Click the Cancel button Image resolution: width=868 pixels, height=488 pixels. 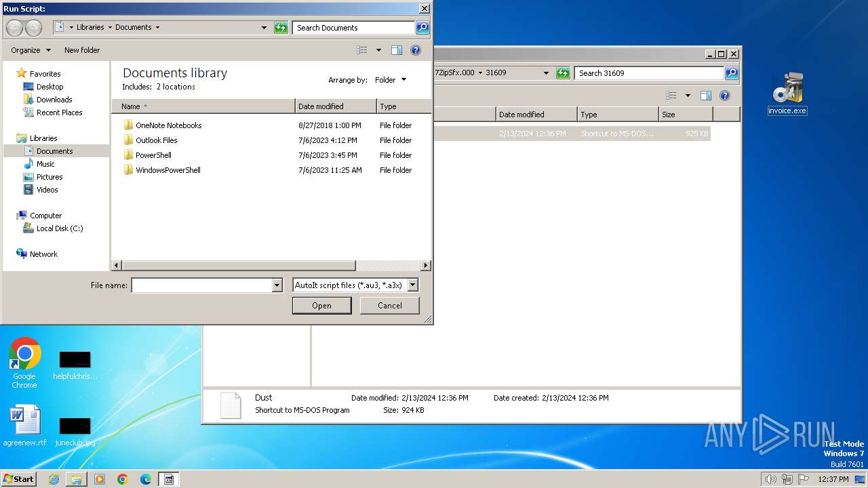(x=390, y=306)
